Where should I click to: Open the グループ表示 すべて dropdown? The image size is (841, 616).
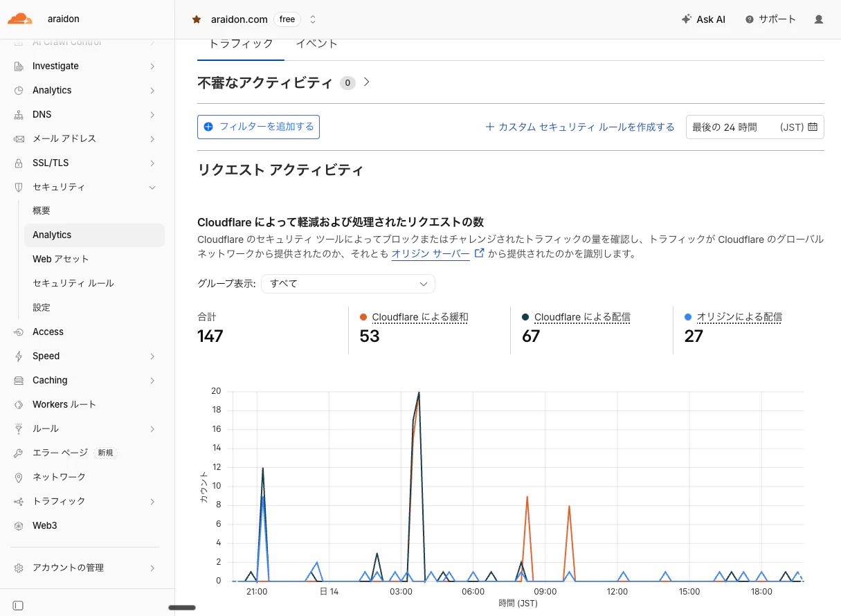click(348, 284)
